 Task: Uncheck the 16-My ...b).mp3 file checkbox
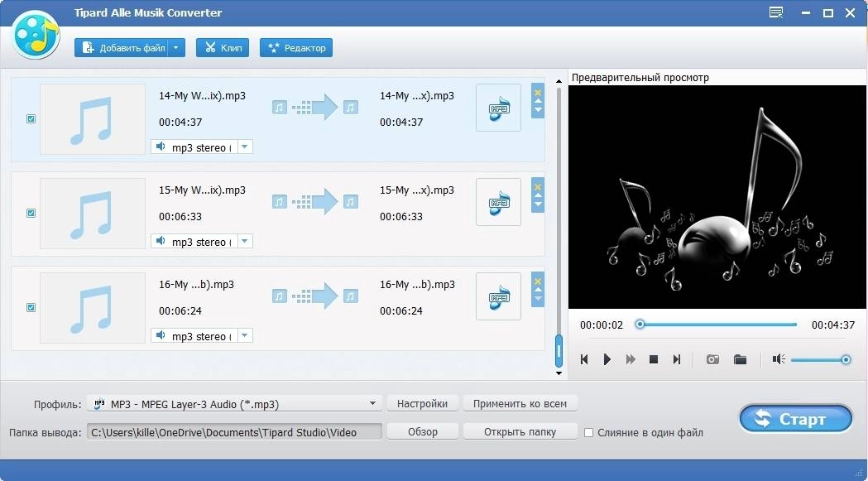tap(31, 307)
